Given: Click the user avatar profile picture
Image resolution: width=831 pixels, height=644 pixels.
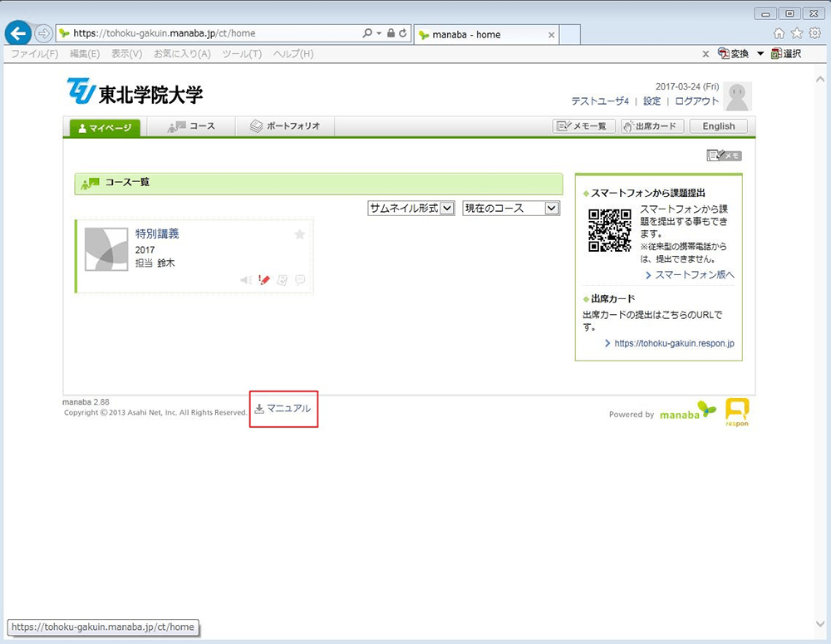Looking at the screenshot, I should pos(738,96).
